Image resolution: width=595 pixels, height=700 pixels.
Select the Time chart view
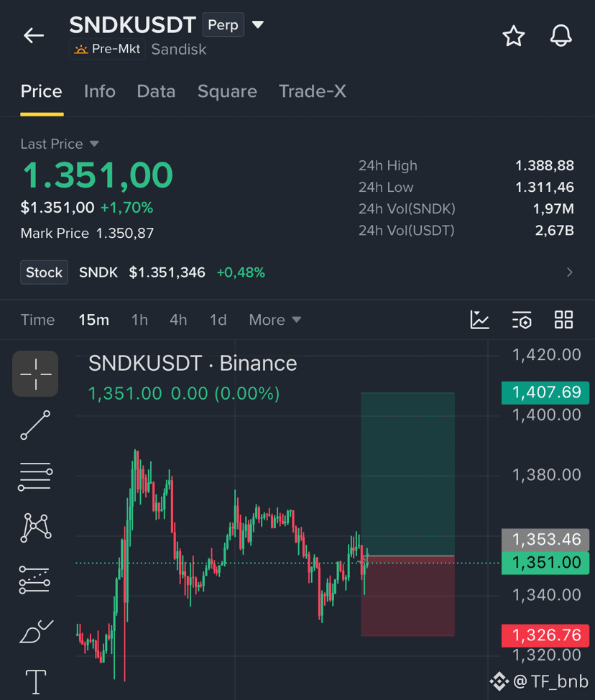pyautogui.click(x=38, y=320)
